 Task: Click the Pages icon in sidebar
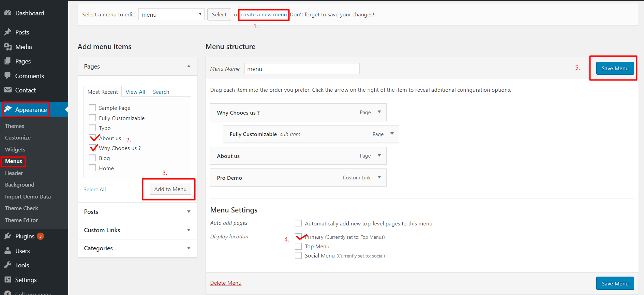(8, 61)
